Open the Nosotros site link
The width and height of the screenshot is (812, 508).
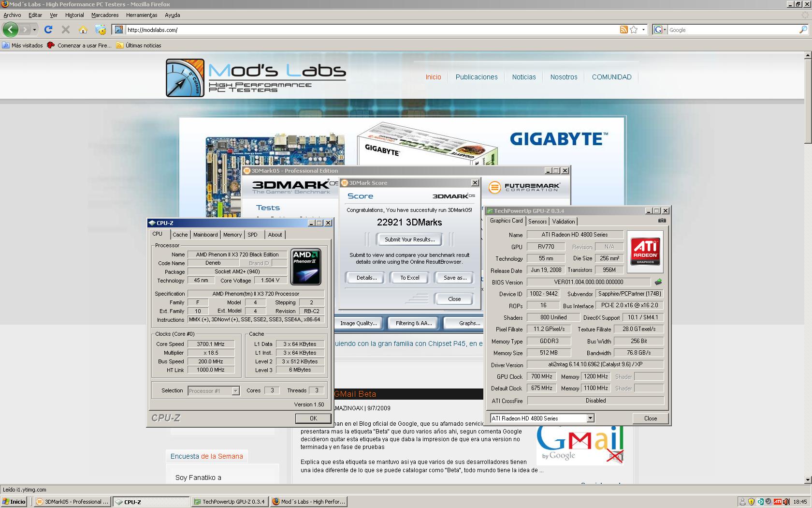[564, 77]
